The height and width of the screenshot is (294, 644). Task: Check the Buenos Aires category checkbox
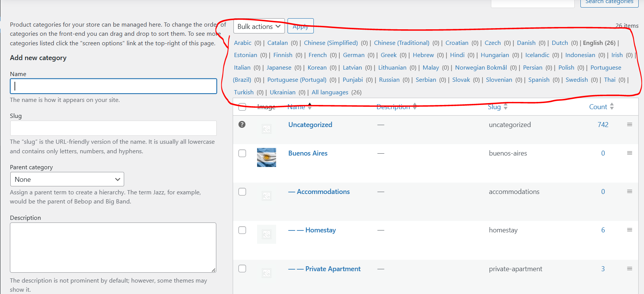tap(242, 153)
